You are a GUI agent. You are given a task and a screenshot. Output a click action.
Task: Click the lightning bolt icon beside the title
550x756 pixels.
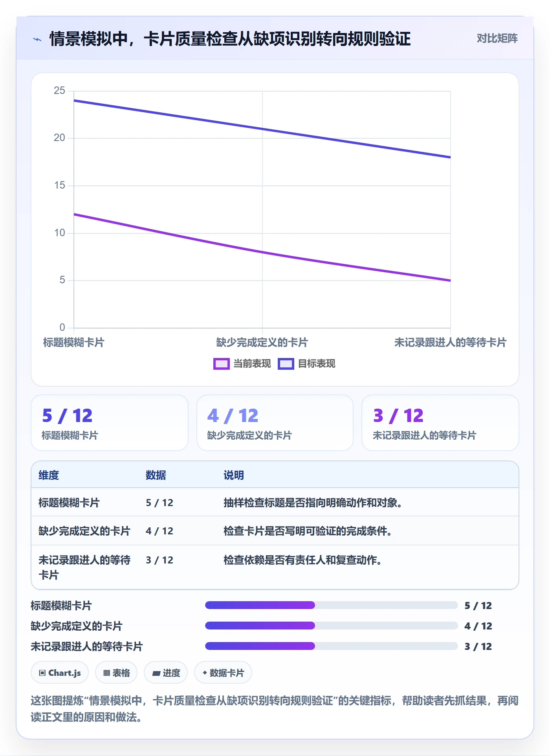click(x=37, y=39)
